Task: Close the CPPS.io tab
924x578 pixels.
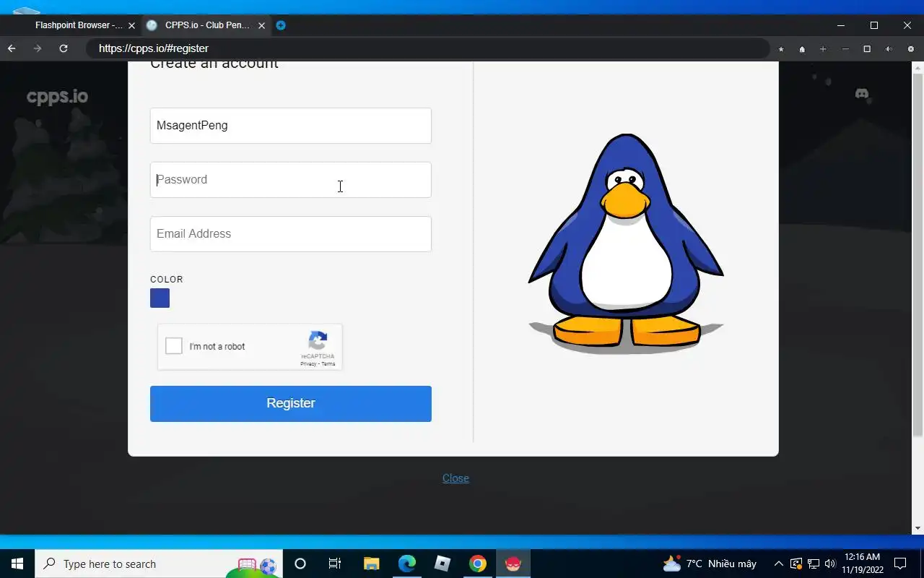Action: [x=261, y=25]
